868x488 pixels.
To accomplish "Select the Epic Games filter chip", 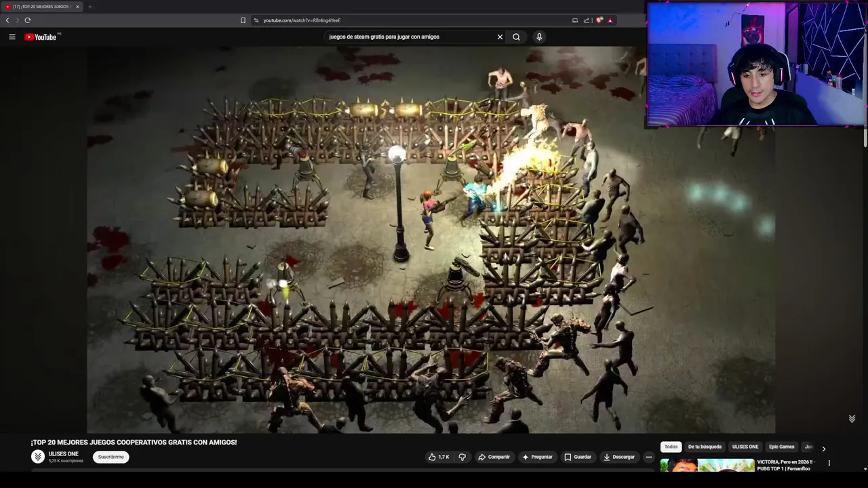I will click(x=781, y=447).
